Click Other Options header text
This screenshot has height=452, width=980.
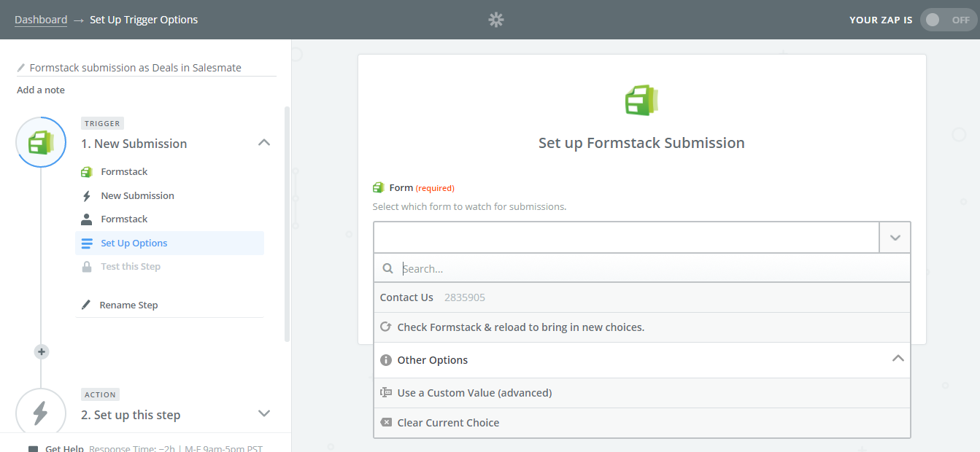coord(433,360)
